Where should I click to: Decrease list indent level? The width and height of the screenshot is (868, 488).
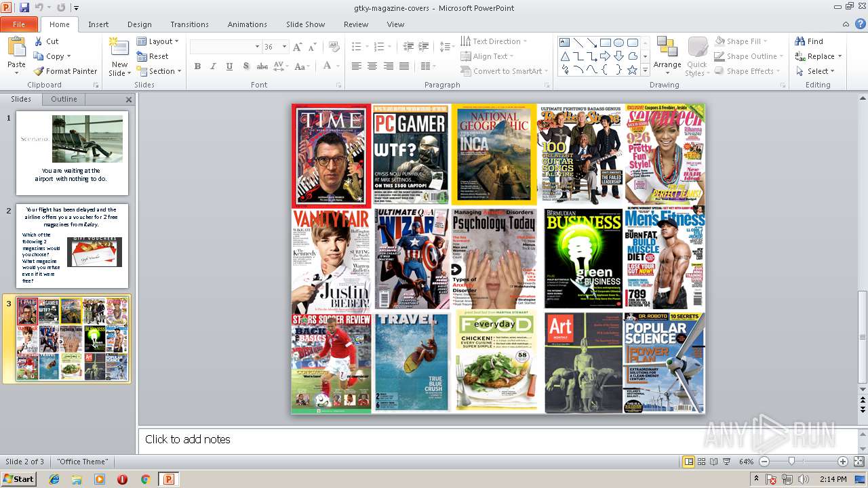408,47
